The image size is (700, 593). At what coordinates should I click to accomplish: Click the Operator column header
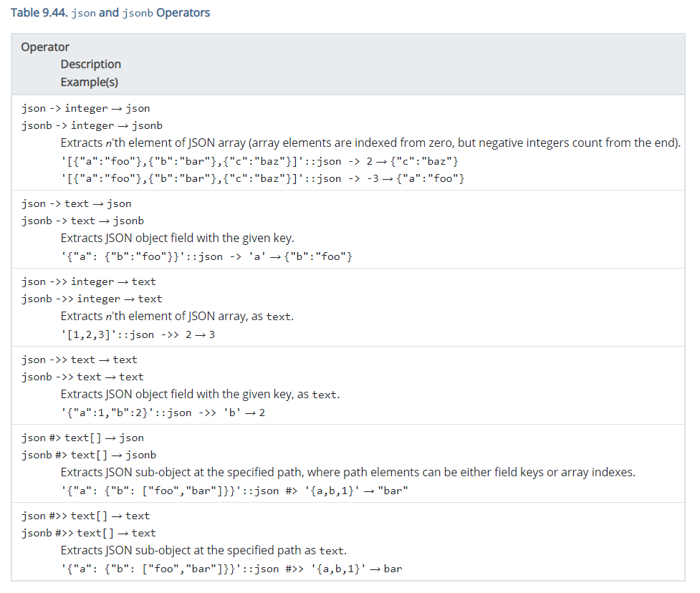click(x=45, y=47)
